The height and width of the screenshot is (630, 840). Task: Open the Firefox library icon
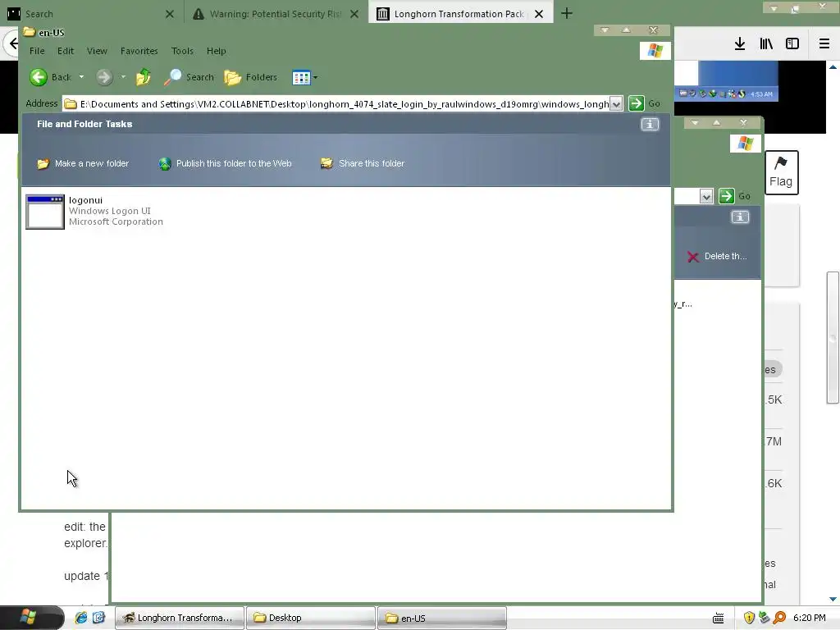pos(766,44)
